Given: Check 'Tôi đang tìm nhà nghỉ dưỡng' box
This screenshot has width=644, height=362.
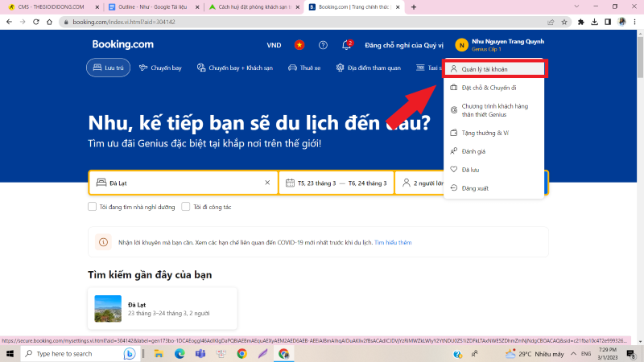Looking at the screenshot, I should click(x=93, y=207).
